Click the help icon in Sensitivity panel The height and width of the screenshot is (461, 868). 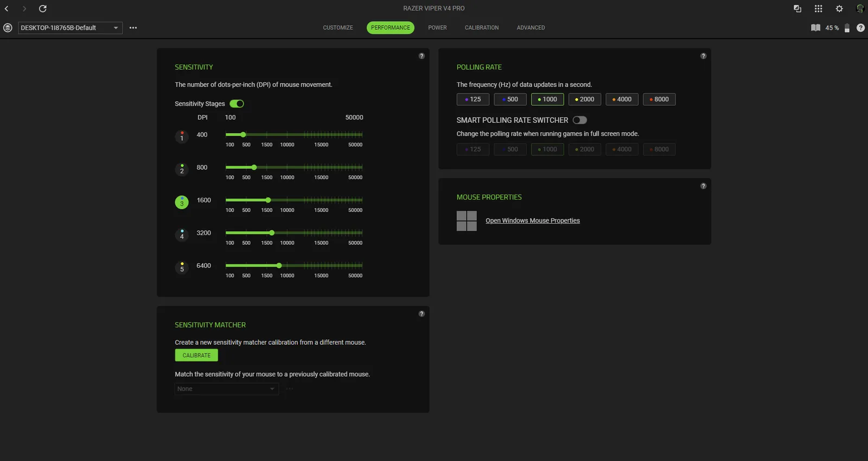click(422, 56)
